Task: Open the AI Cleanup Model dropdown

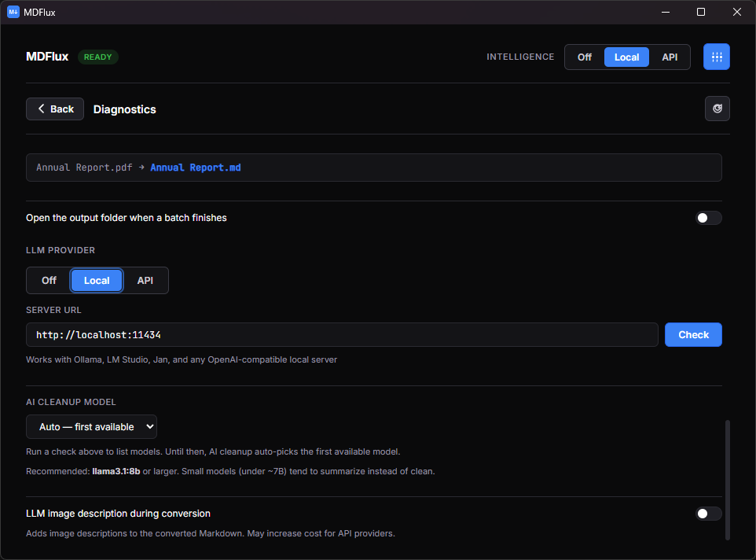Action: click(91, 427)
